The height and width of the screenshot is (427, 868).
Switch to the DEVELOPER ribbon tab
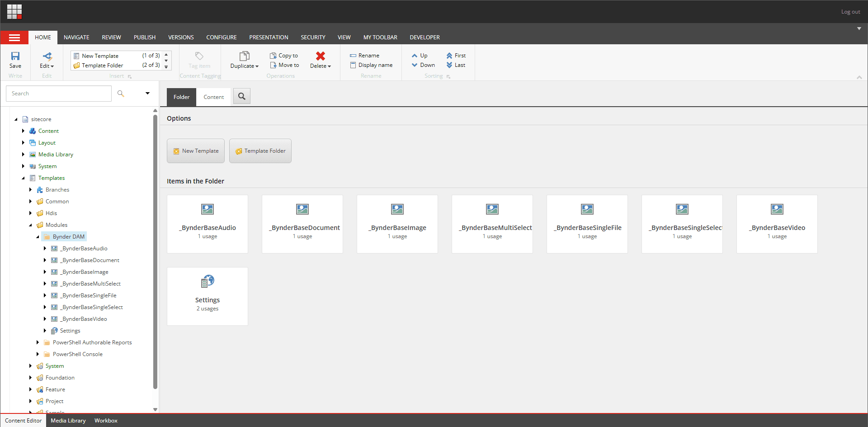[x=425, y=38]
